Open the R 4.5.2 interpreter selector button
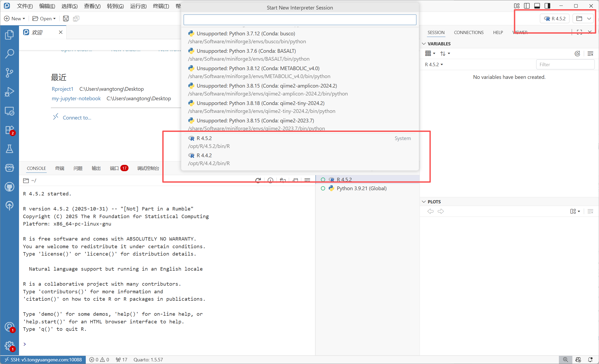The width and height of the screenshot is (599, 364). (555, 18)
